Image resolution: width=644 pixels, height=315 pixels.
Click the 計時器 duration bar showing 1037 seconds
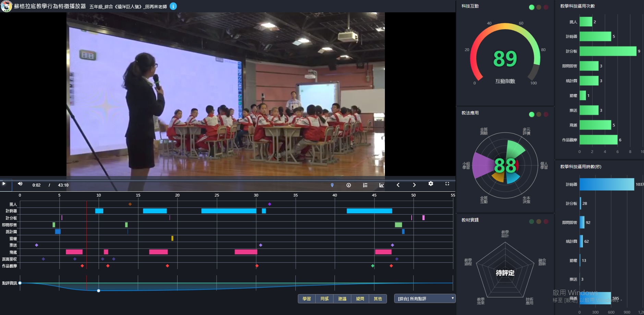pyautogui.click(x=607, y=184)
